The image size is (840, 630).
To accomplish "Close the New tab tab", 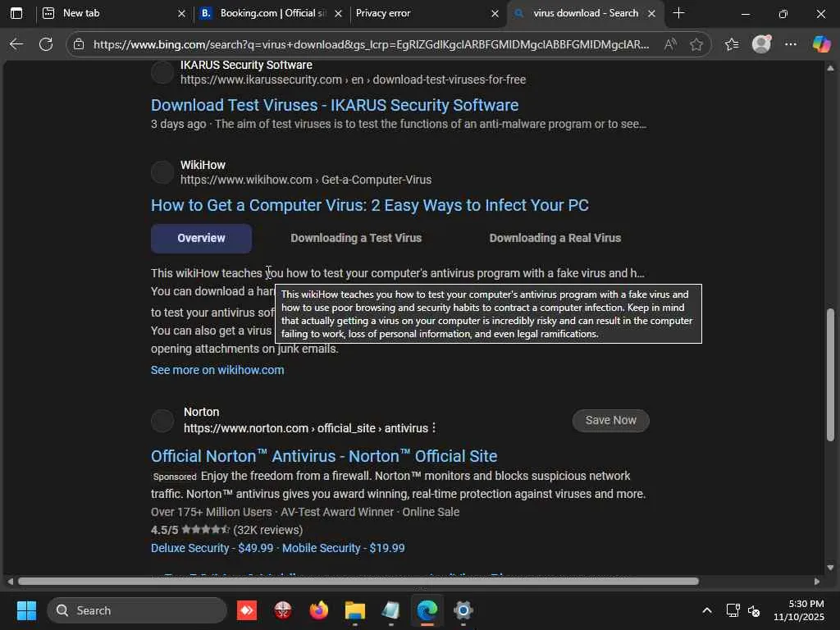I will pos(181,13).
